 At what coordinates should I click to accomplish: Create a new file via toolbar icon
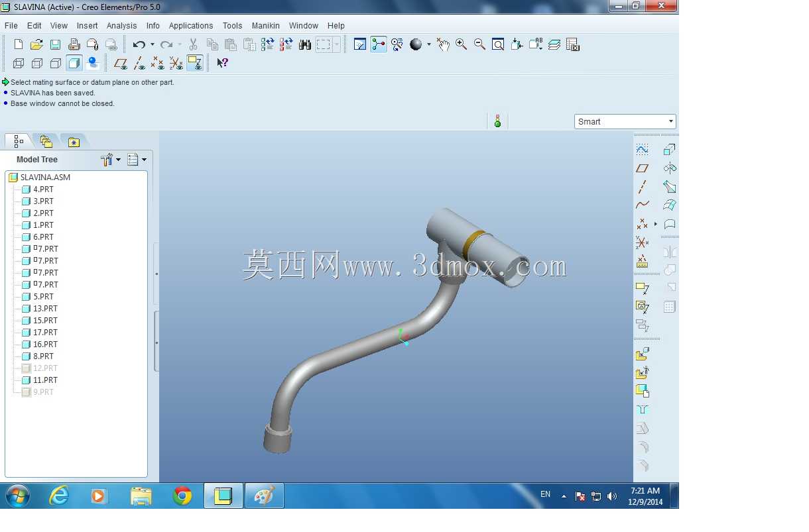pos(19,44)
